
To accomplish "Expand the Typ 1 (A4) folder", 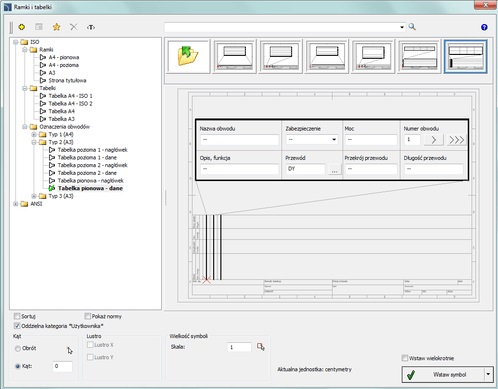I will click(34, 134).
